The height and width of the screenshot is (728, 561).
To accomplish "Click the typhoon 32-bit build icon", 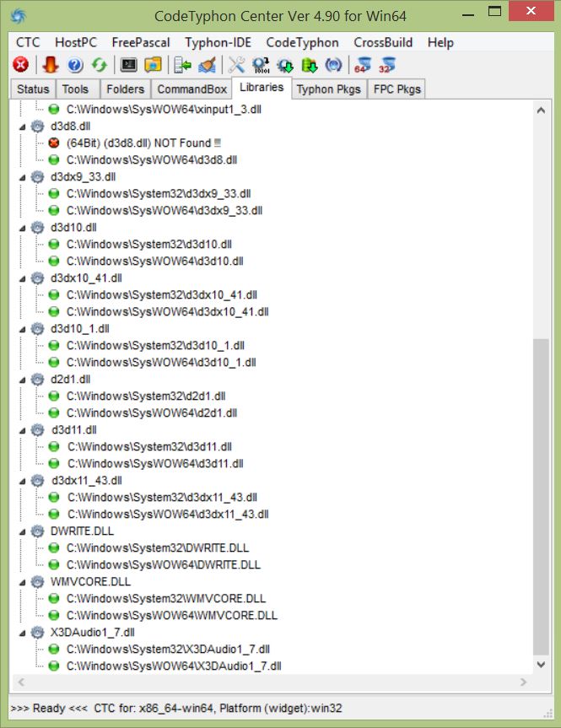I will (387, 65).
